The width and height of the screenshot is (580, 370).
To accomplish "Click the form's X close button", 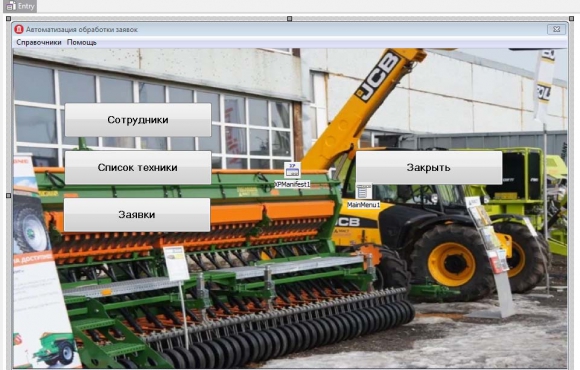I will (556, 29).
